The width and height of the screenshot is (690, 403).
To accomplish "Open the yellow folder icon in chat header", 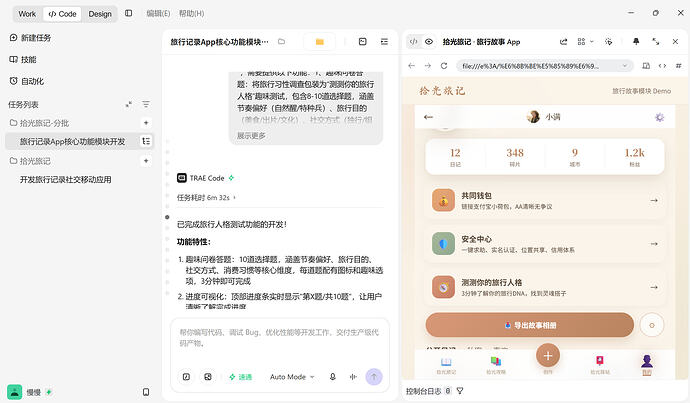I will tap(319, 42).
